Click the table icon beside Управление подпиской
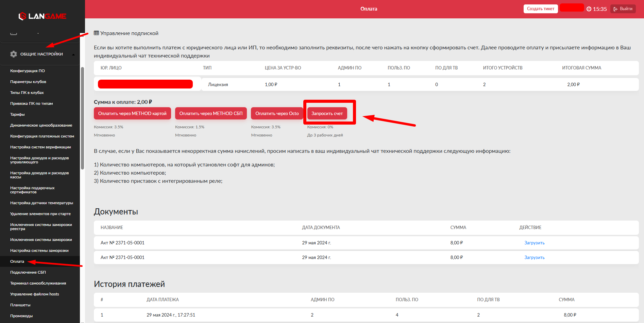This screenshot has height=323, width=644. pyautogui.click(x=96, y=33)
